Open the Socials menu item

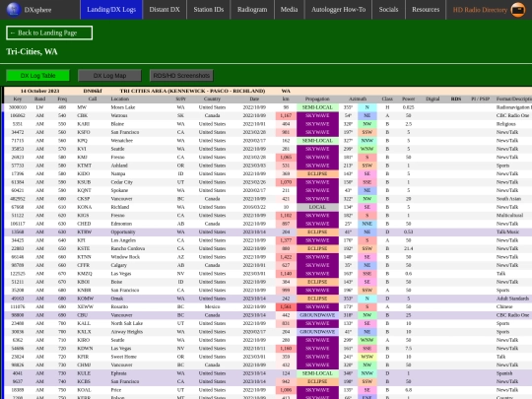pyautogui.click(x=388, y=10)
